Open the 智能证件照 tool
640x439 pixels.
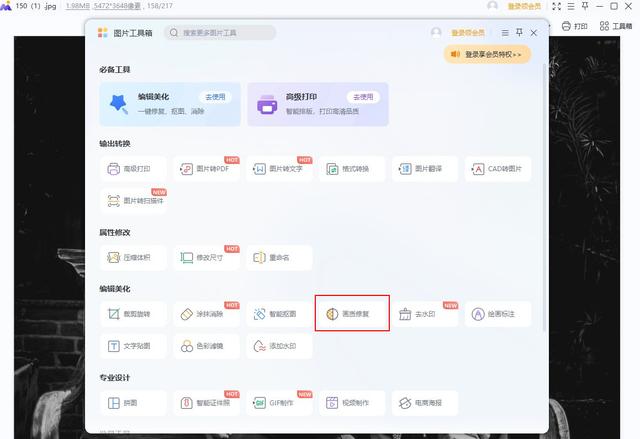[206, 403]
